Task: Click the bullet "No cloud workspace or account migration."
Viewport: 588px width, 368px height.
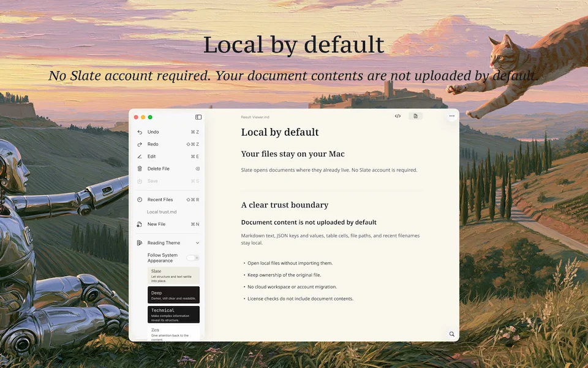Action: coord(292,287)
